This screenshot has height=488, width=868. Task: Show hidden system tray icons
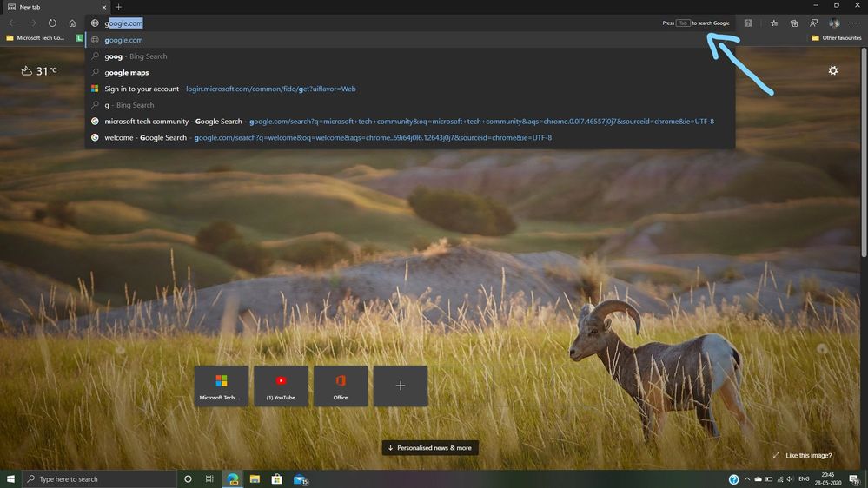pos(746,479)
